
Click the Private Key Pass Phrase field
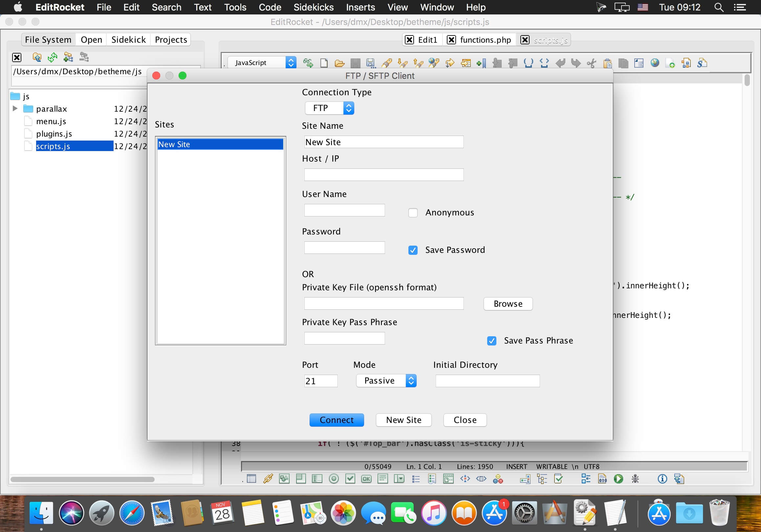(x=344, y=338)
